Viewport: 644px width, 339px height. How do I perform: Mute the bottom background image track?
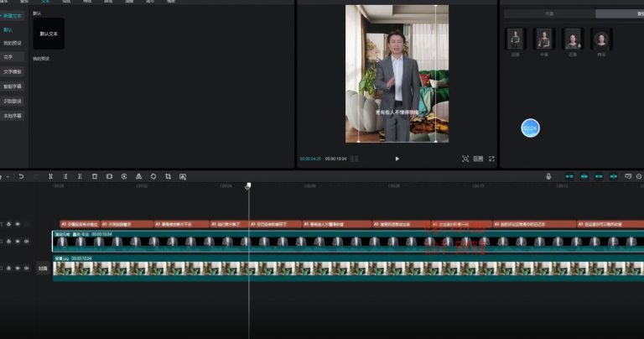tap(25, 269)
